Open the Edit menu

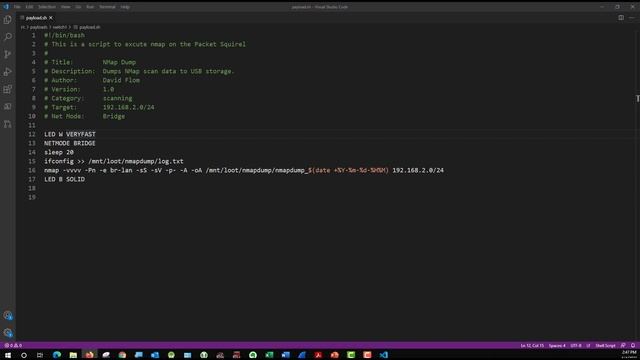coord(29,7)
